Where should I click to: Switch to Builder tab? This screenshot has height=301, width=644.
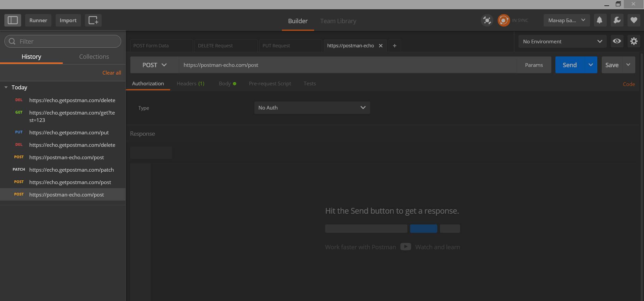[x=298, y=21]
